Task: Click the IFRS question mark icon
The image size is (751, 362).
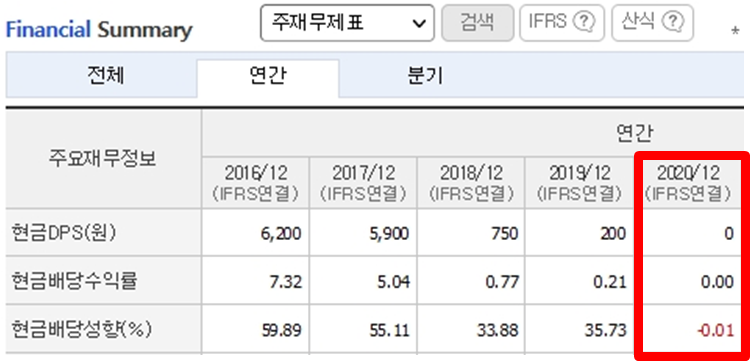Action: tap(584, 22)
